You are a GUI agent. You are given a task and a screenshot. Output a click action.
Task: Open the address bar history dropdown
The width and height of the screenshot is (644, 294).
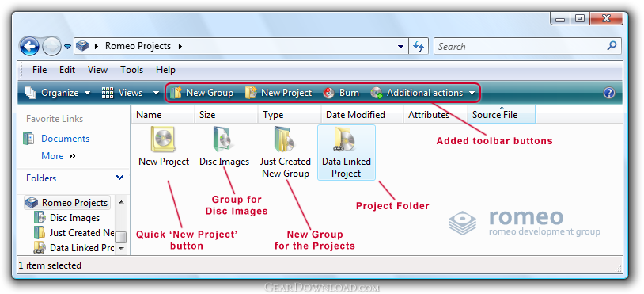(x=400, y=47)
